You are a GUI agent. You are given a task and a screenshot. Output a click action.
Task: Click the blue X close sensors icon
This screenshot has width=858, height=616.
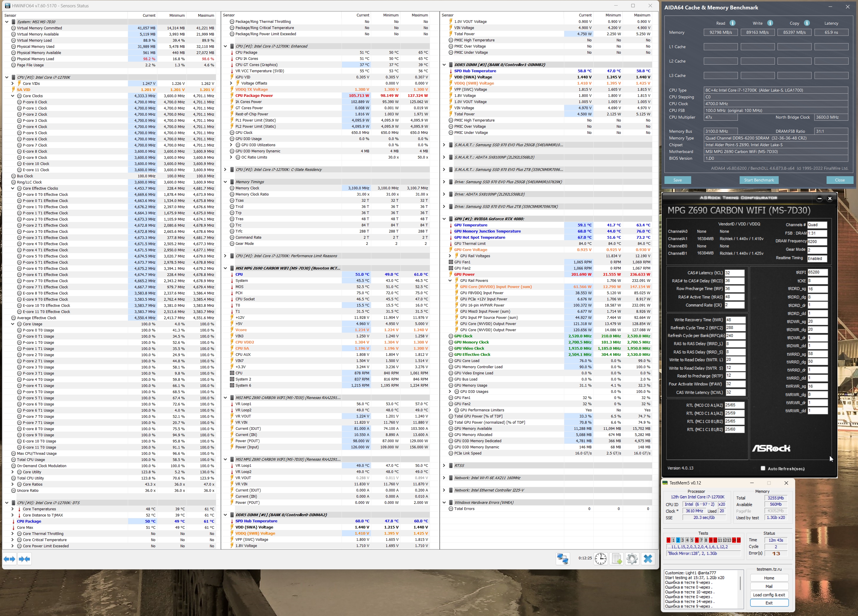click(648, 558)
